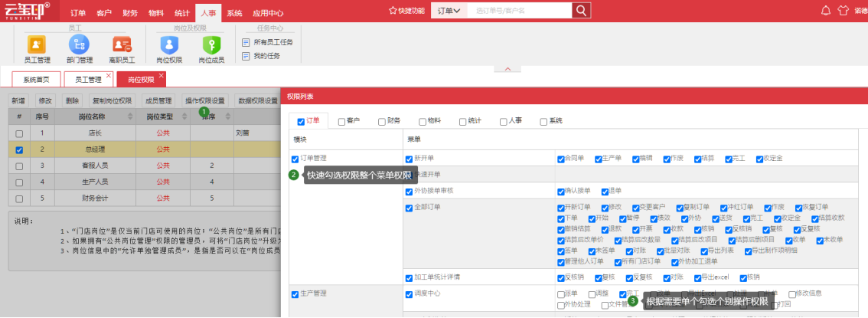The image size is (868, 318).
Task: Tick the 店长 row checkbox
Action: point(19,133)
